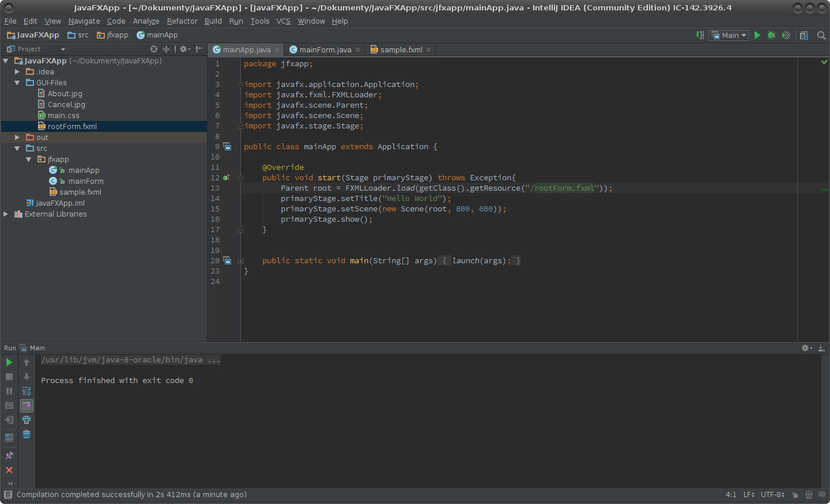Open Project Structure from the toolbar

point(804,35)
